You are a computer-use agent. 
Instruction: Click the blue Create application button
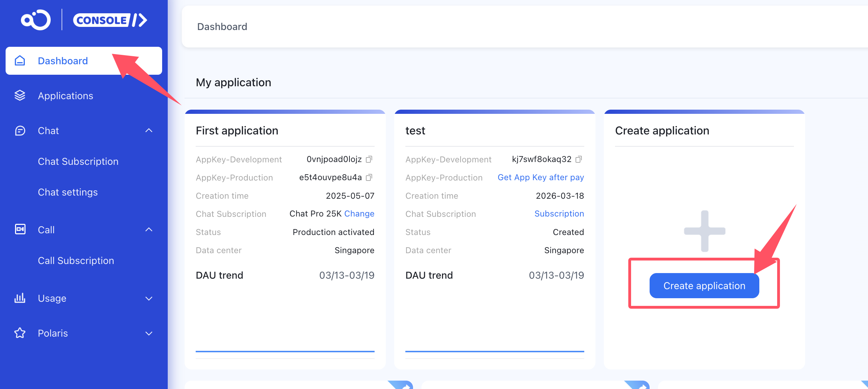(704, 286)
